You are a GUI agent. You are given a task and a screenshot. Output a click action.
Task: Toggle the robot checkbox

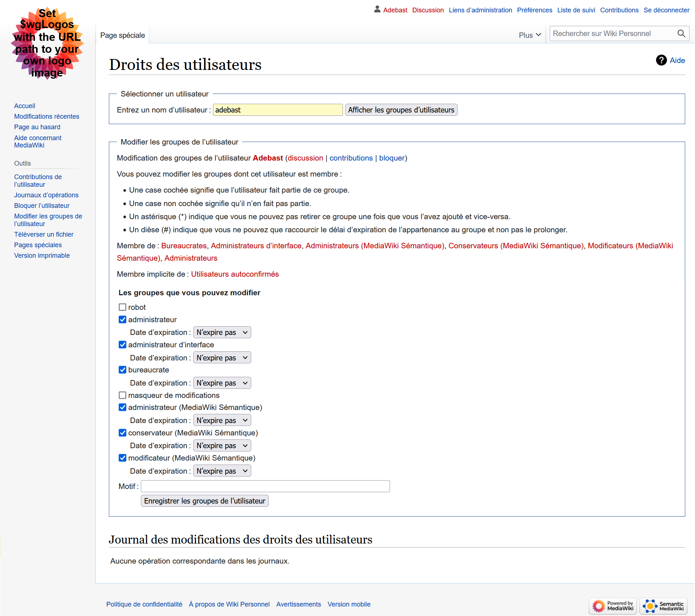pos(123,307)
